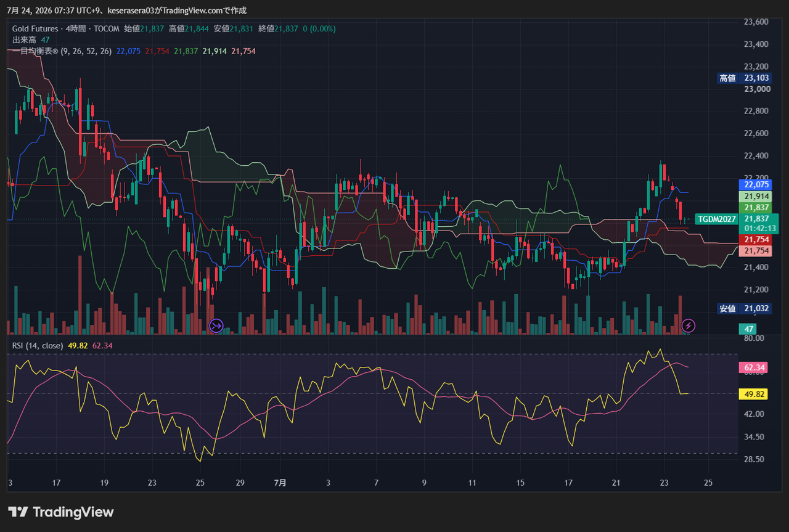This screenshot has height=532, width=789.
Task: Click the 4時間 interval label
Action: pyautogui.click(x=76, y=29)
